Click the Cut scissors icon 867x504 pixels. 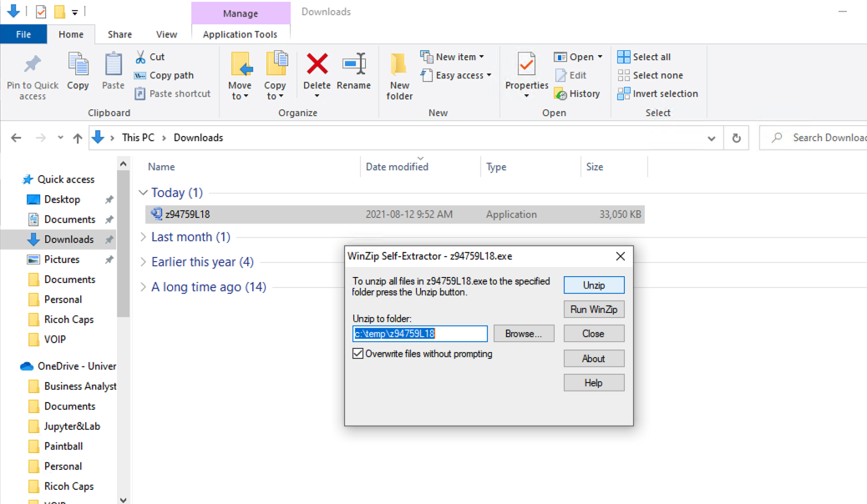(140, 57)
